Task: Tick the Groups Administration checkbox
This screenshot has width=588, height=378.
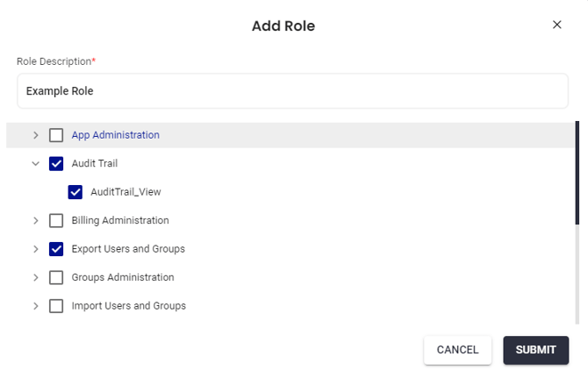Action: [x=57, y=277]
